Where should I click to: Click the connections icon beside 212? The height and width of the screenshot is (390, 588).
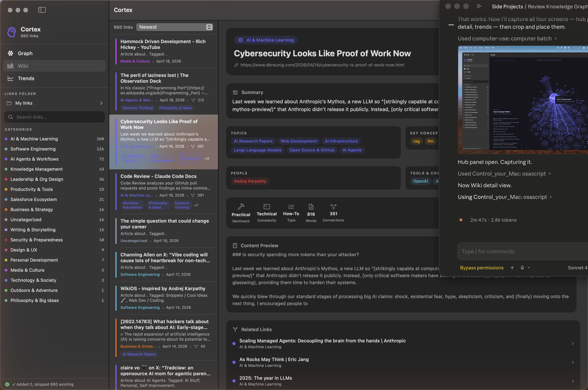pyautogui.click(x=193, y=100)
